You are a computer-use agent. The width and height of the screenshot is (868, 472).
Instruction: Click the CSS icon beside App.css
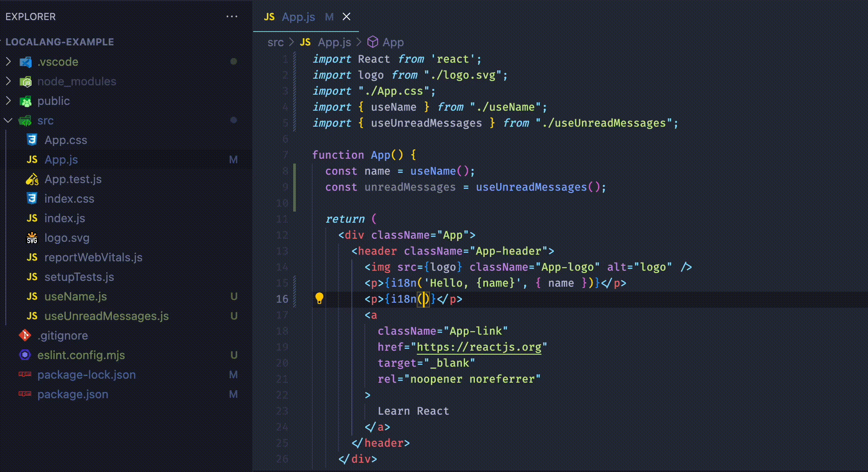pos(32,140)
